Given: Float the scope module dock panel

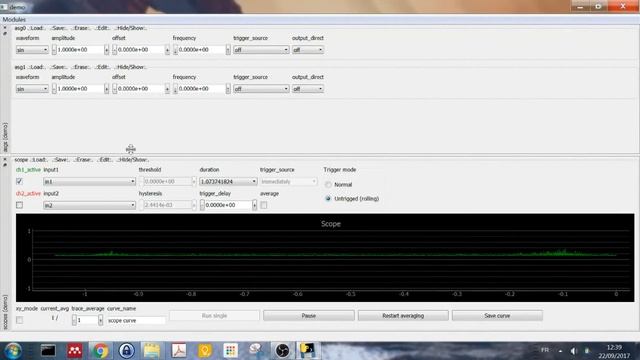Looking at the screenshot, I should coord(5,165).
